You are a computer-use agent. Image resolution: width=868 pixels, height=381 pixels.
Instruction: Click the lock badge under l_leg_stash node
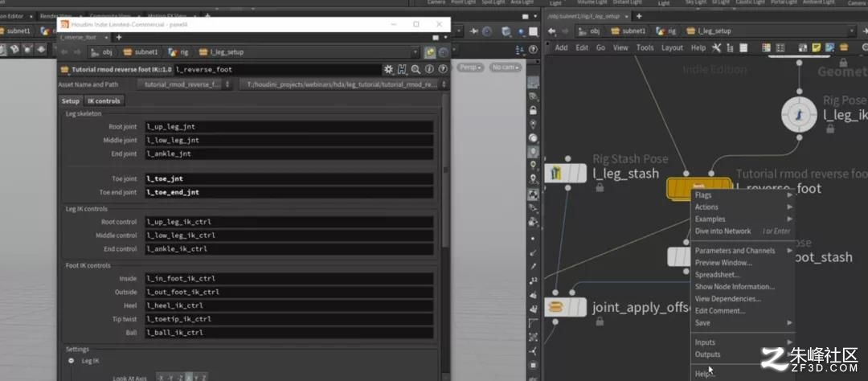pyautogui.click(x=600, y=188)
